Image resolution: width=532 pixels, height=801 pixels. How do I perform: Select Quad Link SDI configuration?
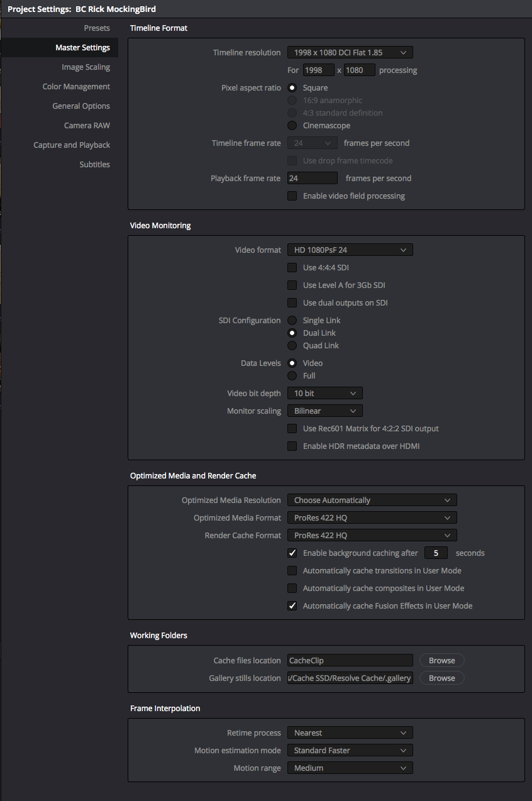pos(292,346)
